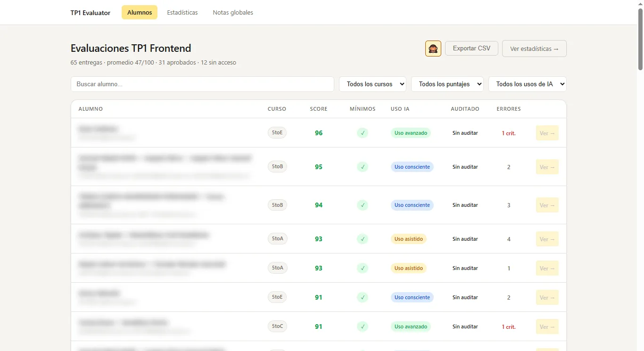Image resolution: width=644 pixels, height=351 pixels.
Task: Click the Evaluaciones TP1 Frontend heading
Action: [x=131, y=48]
